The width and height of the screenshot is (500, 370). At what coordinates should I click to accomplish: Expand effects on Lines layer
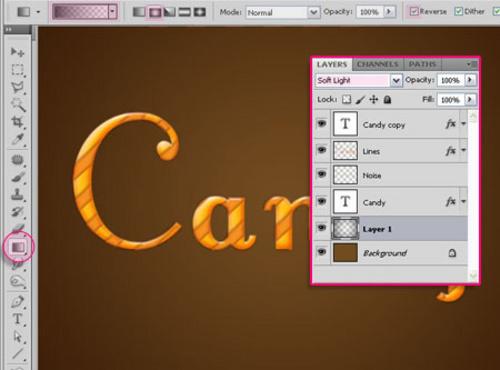click(463, 151)
